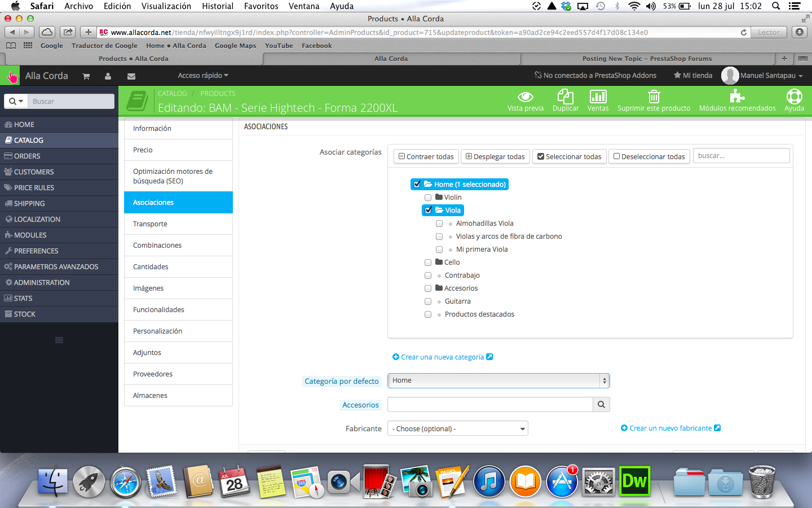Click the iCloud tabs icon in Safari
812x508 pixels.
47,32
